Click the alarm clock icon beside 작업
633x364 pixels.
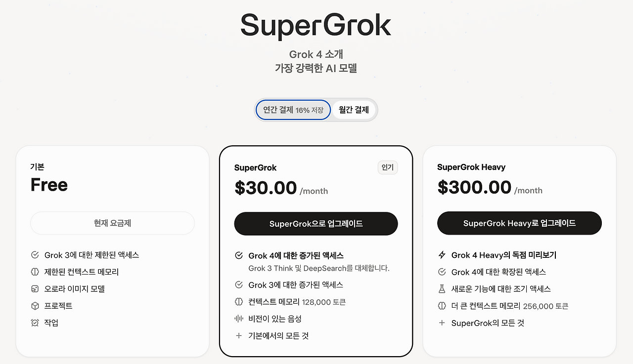pyautogui.click(x=35, y=323)
